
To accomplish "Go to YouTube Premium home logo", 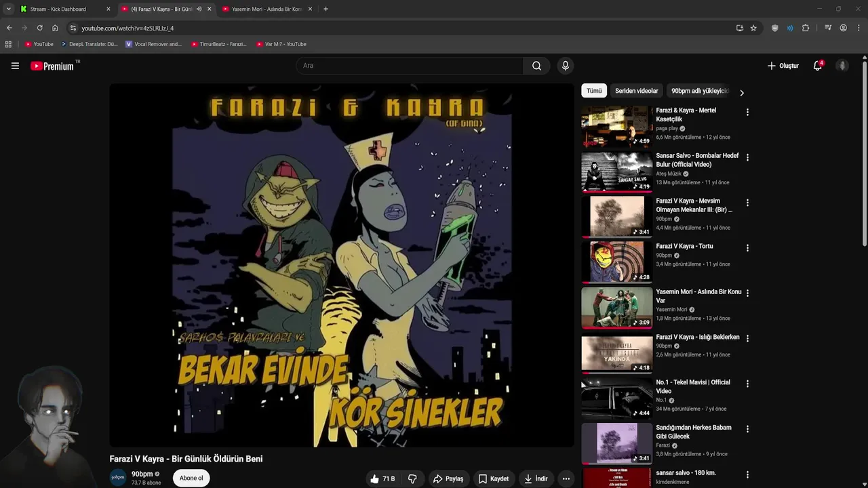I will [x=52, y=66].
